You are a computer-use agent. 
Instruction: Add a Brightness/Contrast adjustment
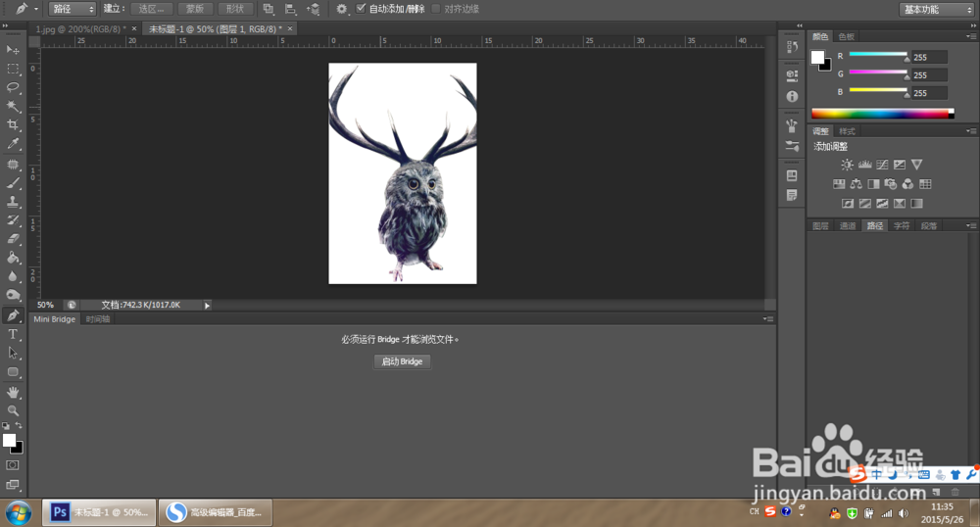point(847,165)
